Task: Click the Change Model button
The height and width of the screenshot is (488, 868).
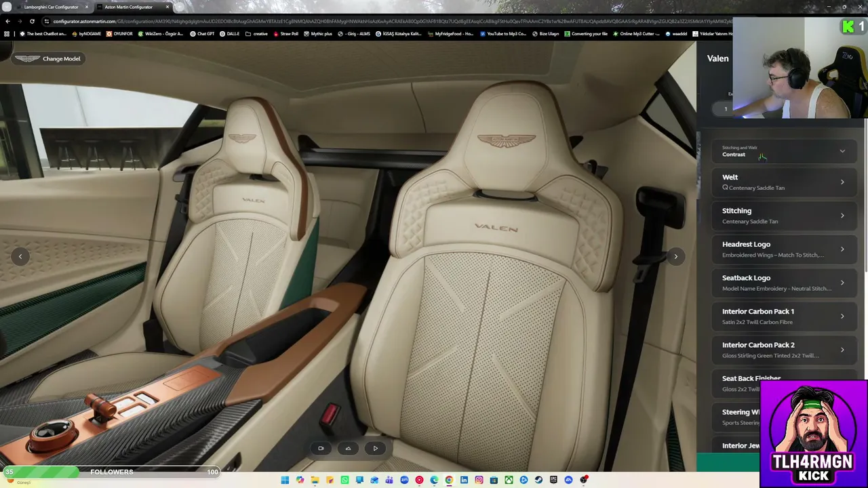Action: coord(48,59)
